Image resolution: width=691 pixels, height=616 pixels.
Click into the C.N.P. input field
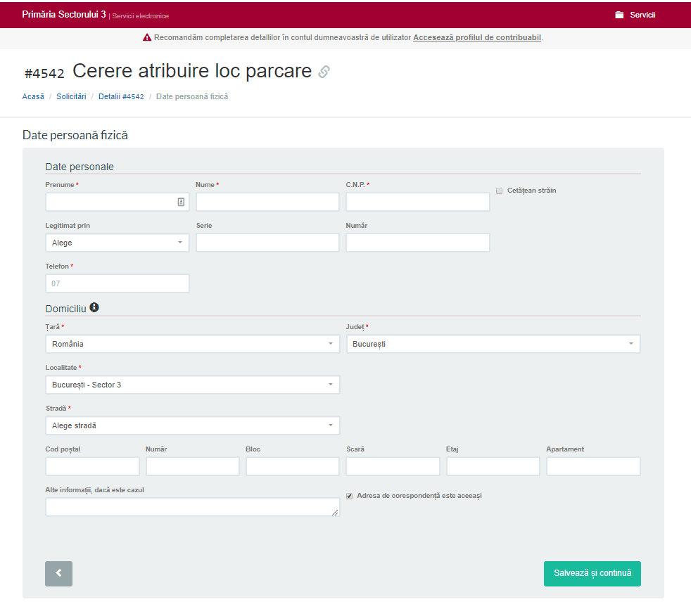pos(417,202)
